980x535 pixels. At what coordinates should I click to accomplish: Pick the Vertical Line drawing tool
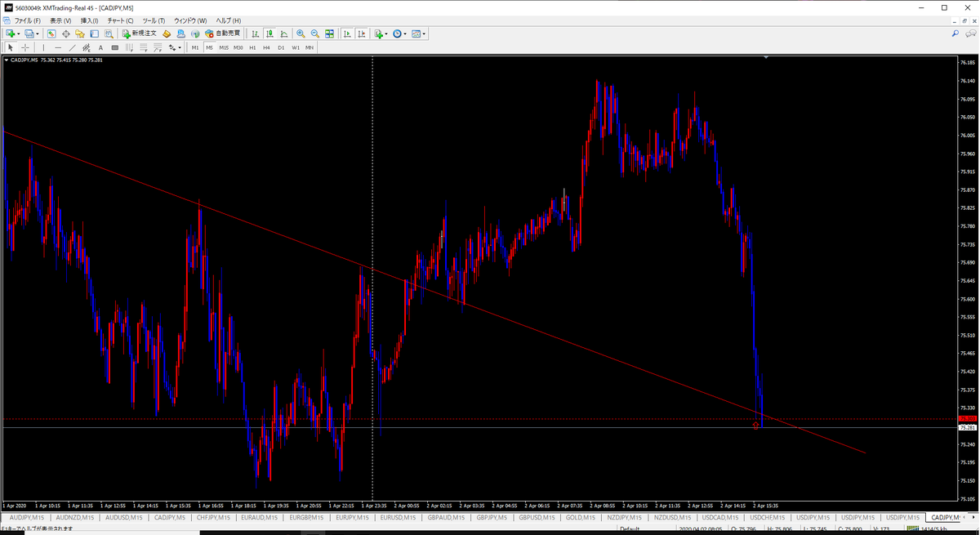pos(44,47)
